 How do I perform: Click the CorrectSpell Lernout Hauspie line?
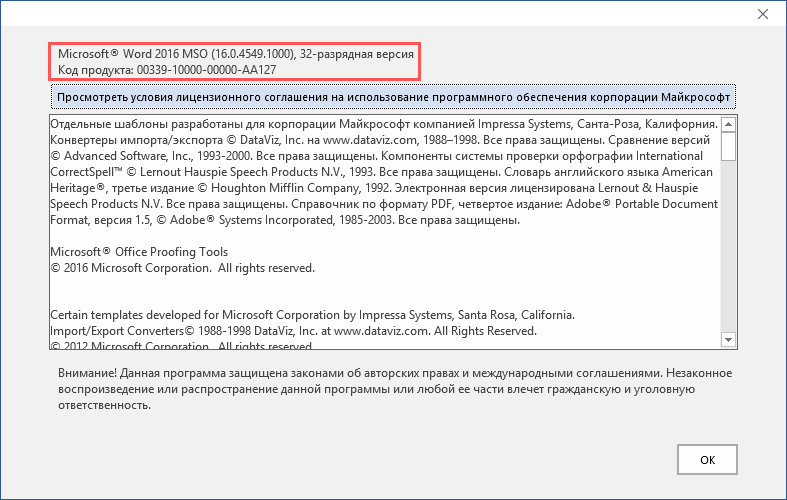381,172
